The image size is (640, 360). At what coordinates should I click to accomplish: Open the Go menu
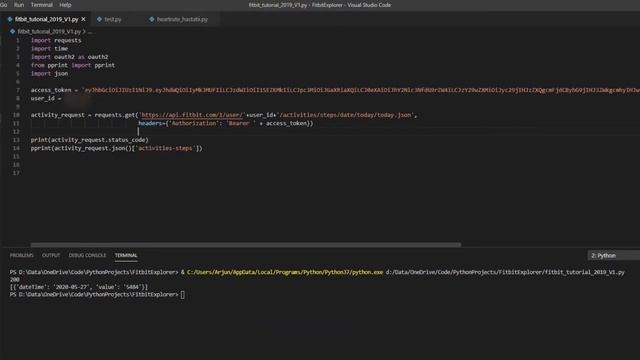(3, 5)
